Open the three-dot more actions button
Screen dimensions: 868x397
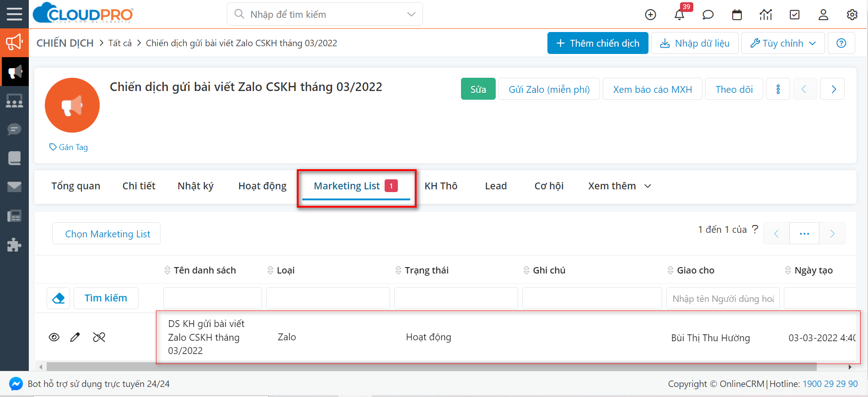pyautogui.click(x=778, y=89)
